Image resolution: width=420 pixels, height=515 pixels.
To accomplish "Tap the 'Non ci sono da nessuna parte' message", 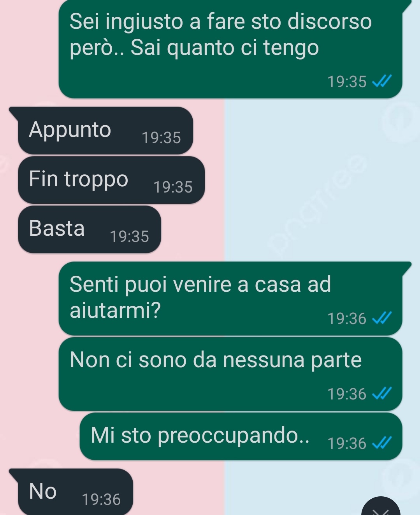I will tap(230, 374).
